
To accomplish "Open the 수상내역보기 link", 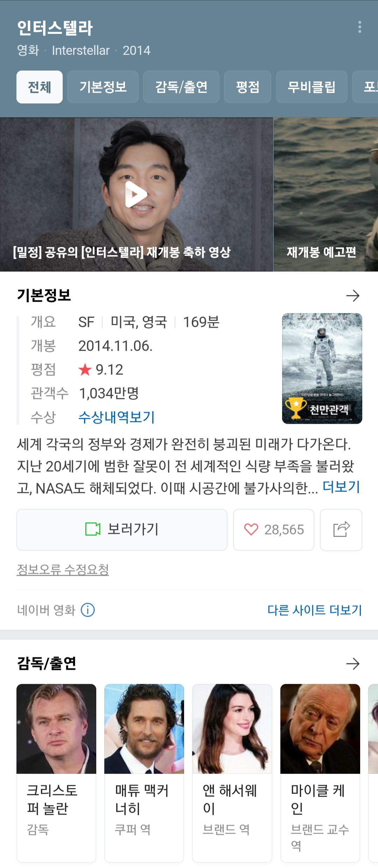I will click(117, 417).
